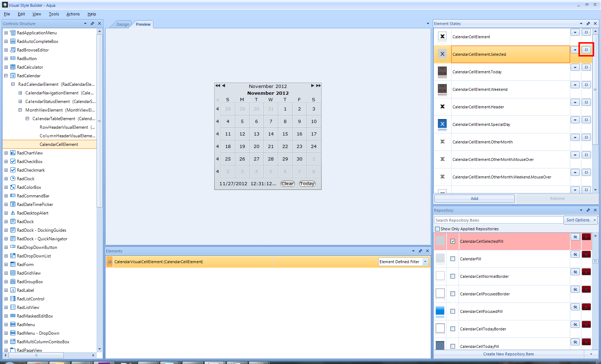
Task: Click the Add button in Element States
Action: 474,198
